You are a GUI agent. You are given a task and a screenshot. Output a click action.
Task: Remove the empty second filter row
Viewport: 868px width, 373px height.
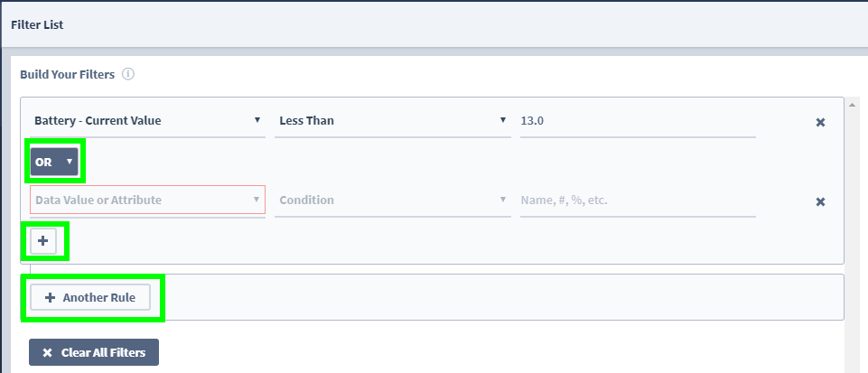click(820, 202)
